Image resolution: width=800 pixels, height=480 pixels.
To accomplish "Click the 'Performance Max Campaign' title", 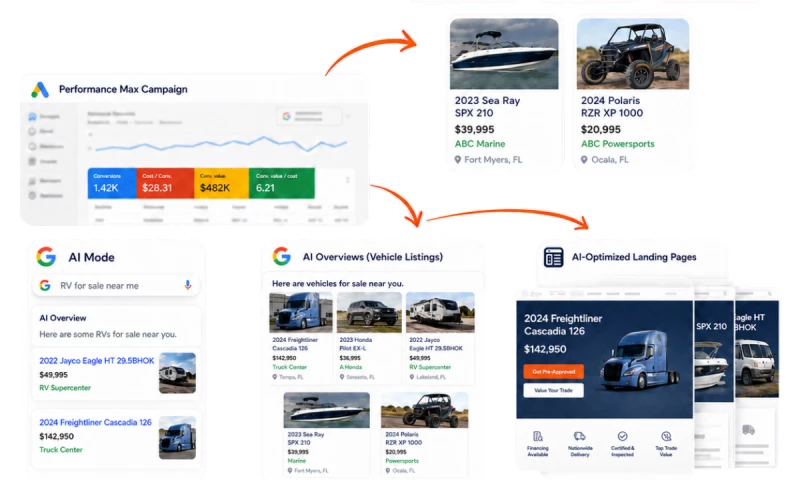I will tap(123, 89).
